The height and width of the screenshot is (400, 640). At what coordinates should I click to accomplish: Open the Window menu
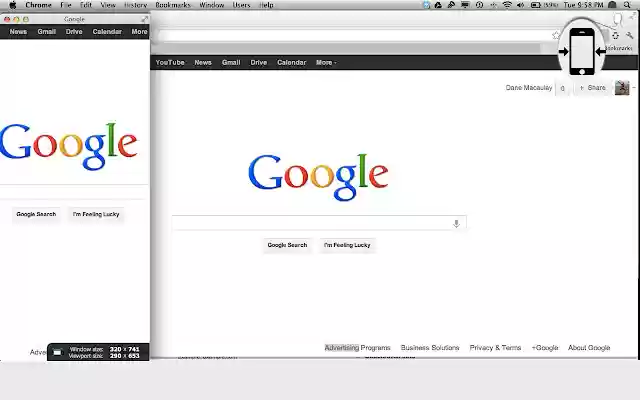pyautogui.click(x=212, y=5)
